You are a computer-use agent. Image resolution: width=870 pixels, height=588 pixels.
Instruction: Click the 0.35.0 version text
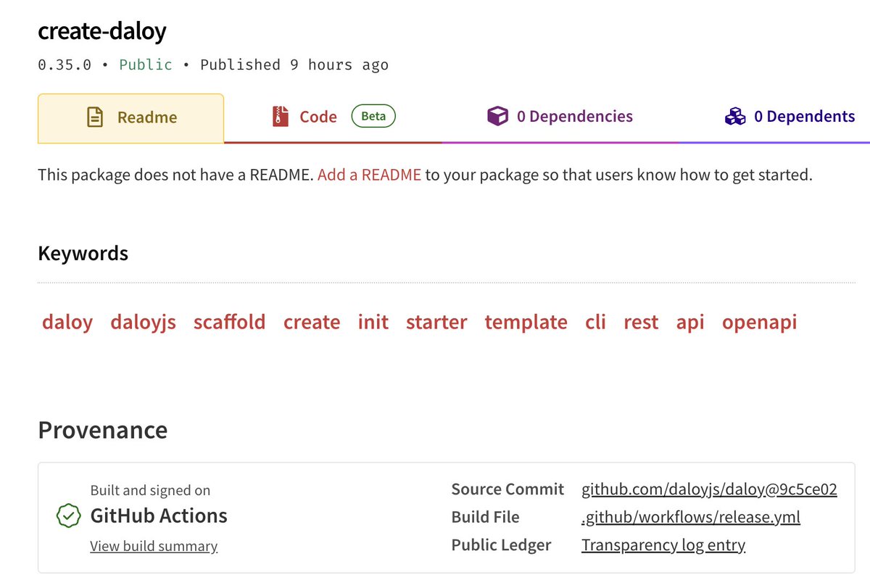pos(65,65)
